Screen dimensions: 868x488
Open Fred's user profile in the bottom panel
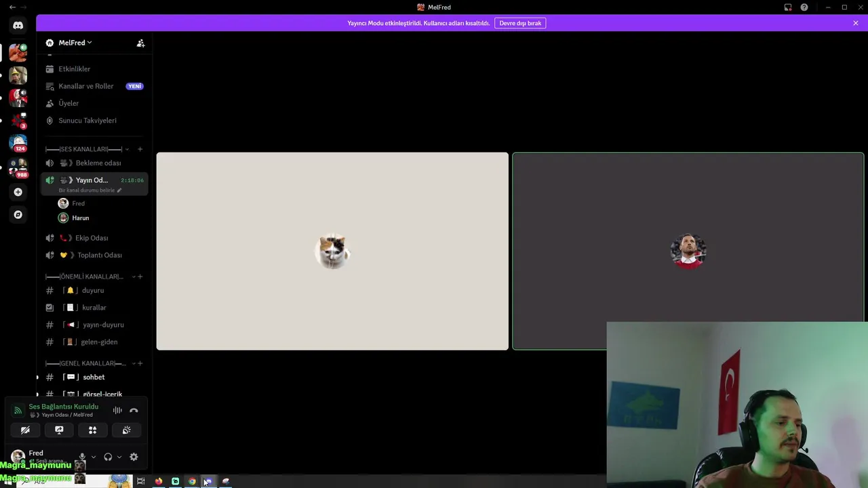pos(41,457)
